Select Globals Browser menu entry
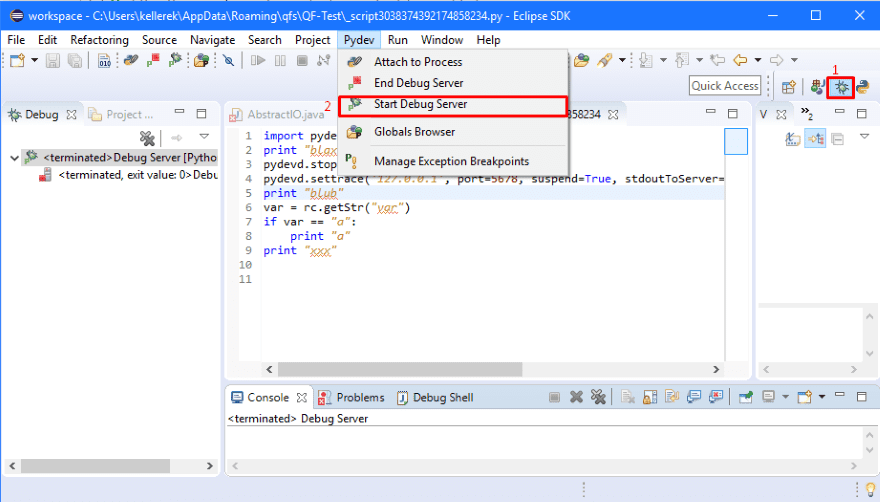Image resolution: width=880 pixels, height=502 pixels. pyautogui.click(x=453, y=132)
